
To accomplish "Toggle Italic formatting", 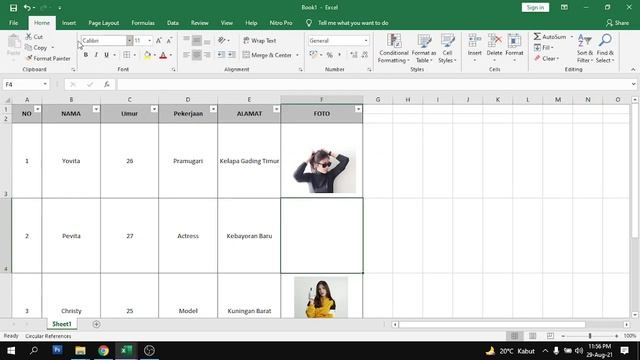I will 96,55.
